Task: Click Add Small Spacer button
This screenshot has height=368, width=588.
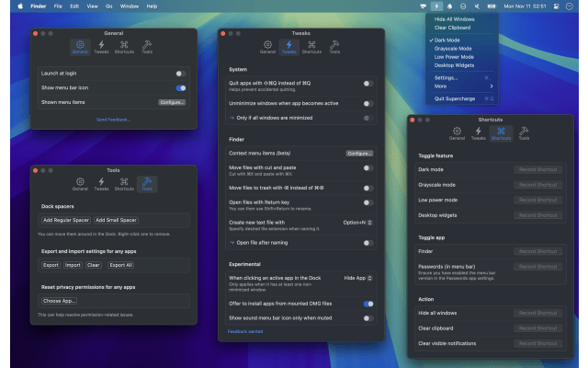Action: coord(116,220)
